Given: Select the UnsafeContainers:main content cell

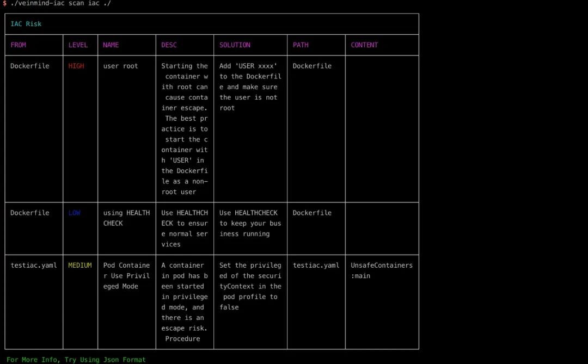Looking at the screenshot, I should [381, 270].
